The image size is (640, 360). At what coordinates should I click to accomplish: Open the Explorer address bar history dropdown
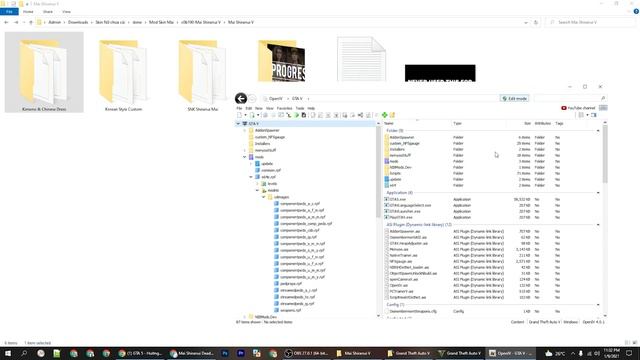click(x=526, y=22)
